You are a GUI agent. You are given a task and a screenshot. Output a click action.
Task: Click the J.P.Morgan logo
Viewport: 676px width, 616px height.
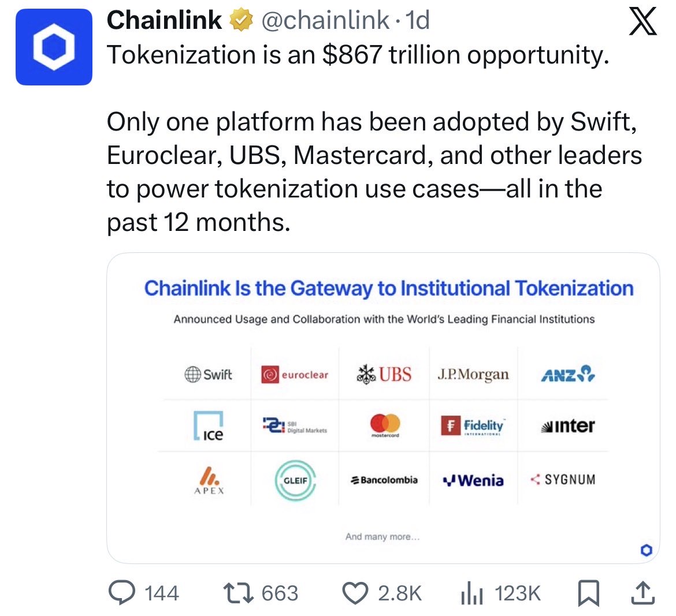tap(473, 375)
